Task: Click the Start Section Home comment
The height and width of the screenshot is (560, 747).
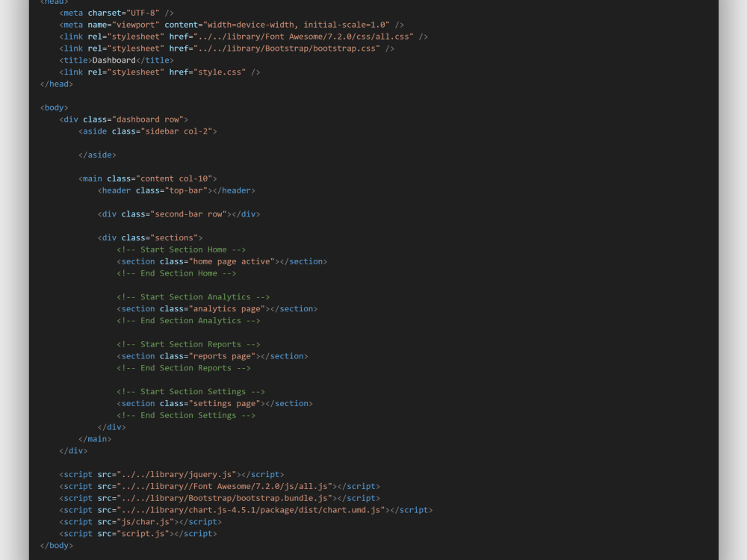Action: click(x=181, y=249)
